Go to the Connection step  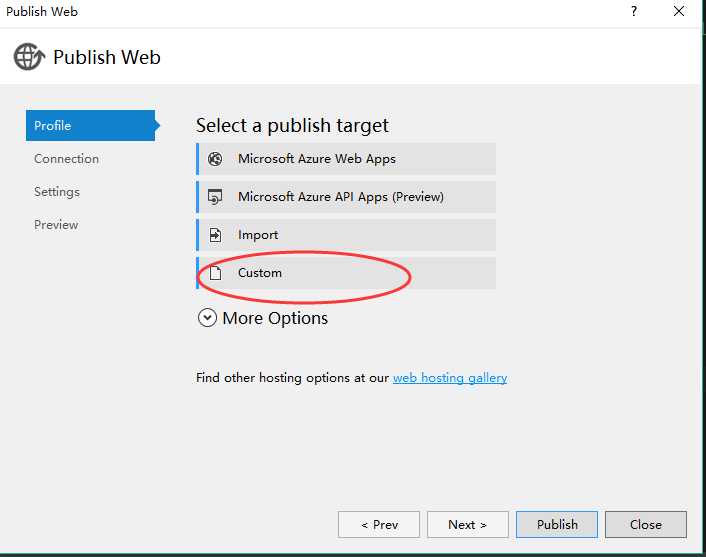point(67,159)
